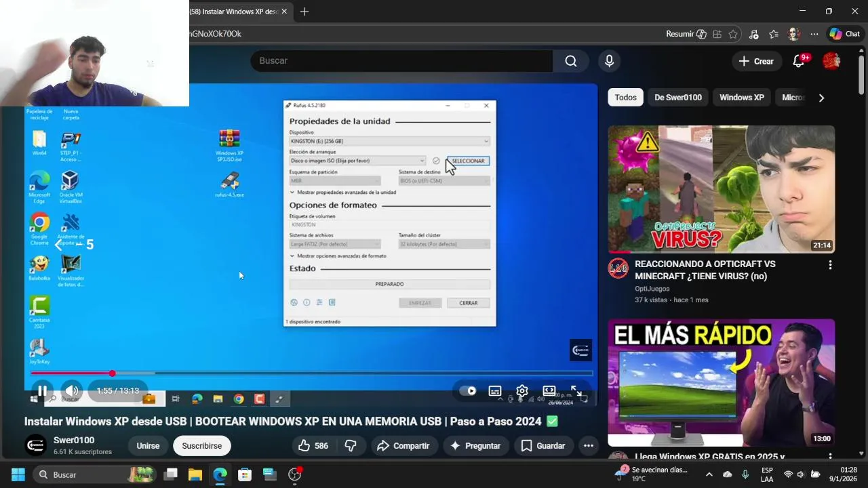This screenshot has height=488, width=868.
Task: Open the favorites list icon
Action: click(774, 34)
